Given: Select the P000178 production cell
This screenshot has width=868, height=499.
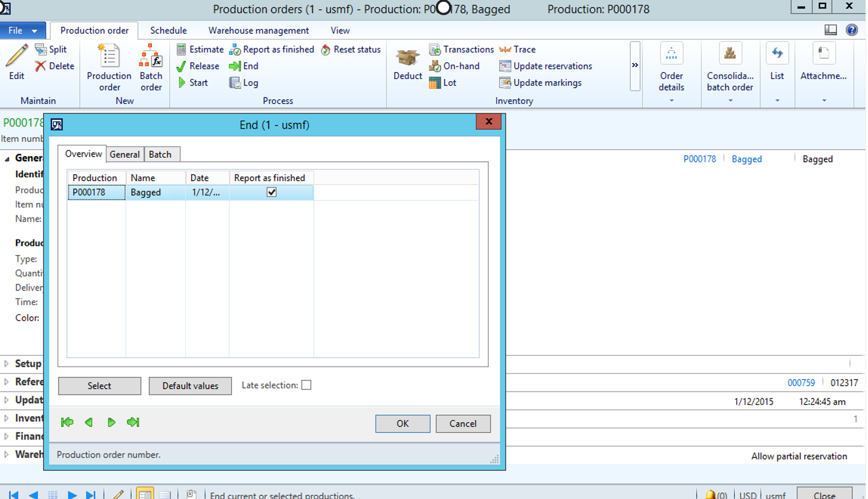Looking at the screenshot, I should tap(96, 192).
